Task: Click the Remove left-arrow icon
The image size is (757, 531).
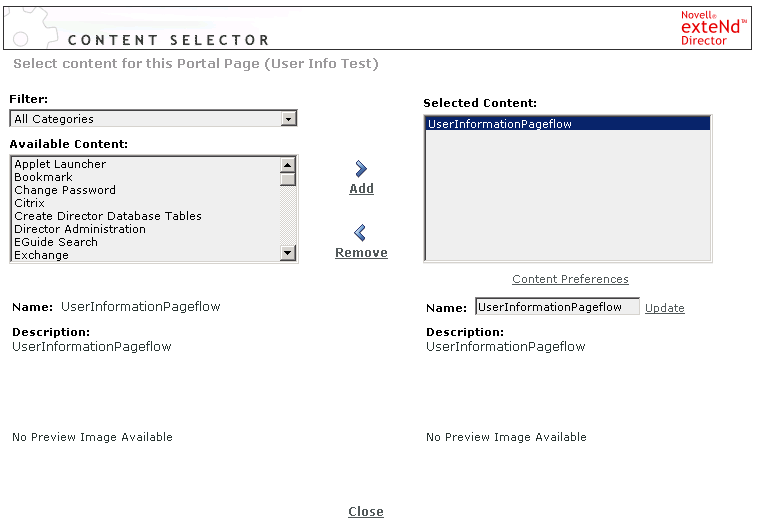Action: tap(360, 233)
